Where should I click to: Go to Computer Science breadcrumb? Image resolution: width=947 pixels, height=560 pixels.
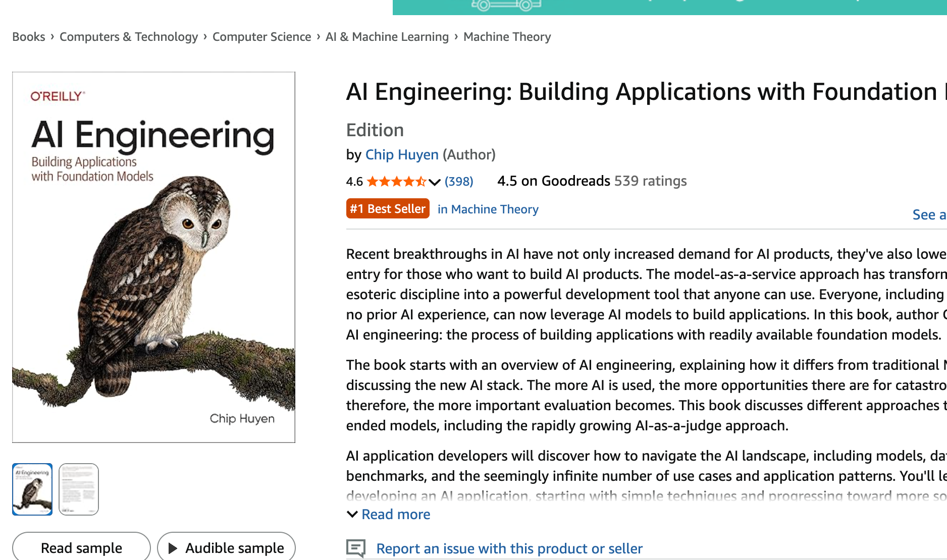[x=261, y=37]
